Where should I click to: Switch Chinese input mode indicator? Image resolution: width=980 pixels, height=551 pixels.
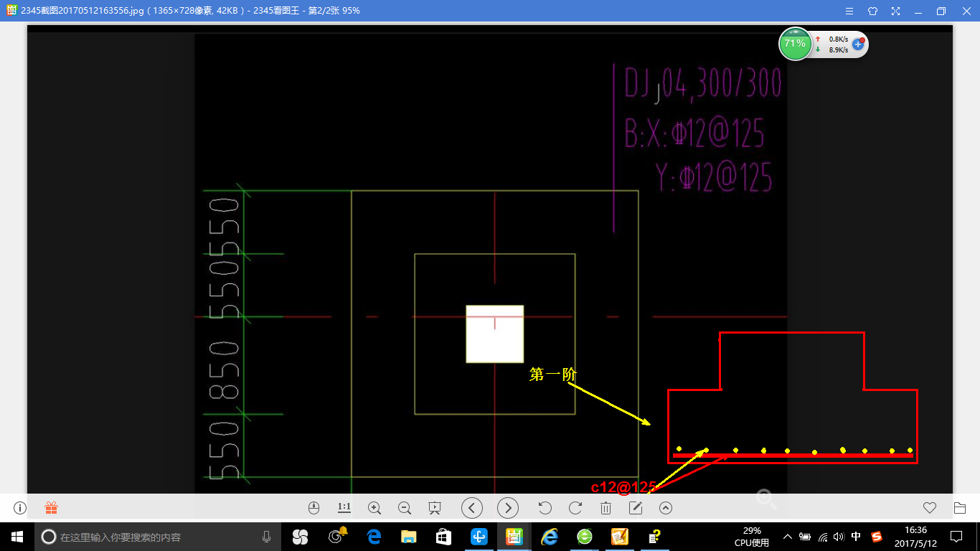tap(856, 536)
